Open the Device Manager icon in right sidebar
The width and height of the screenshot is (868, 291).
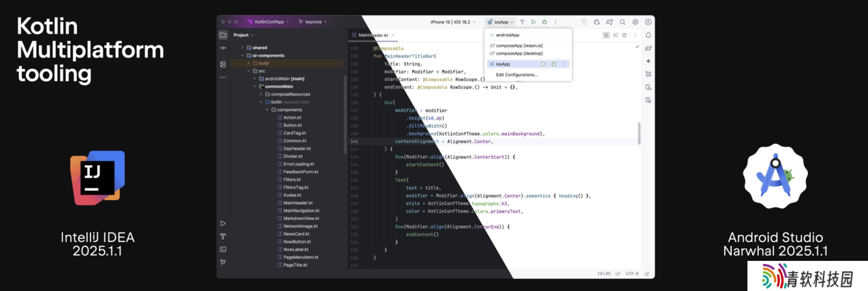tap(648, 87)
